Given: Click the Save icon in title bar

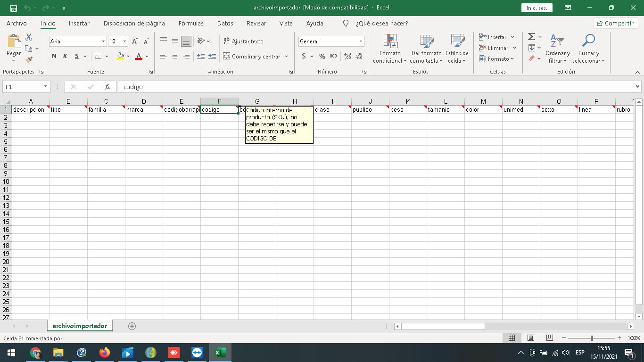Looking at the screenshot, I should tap(13, 8).
